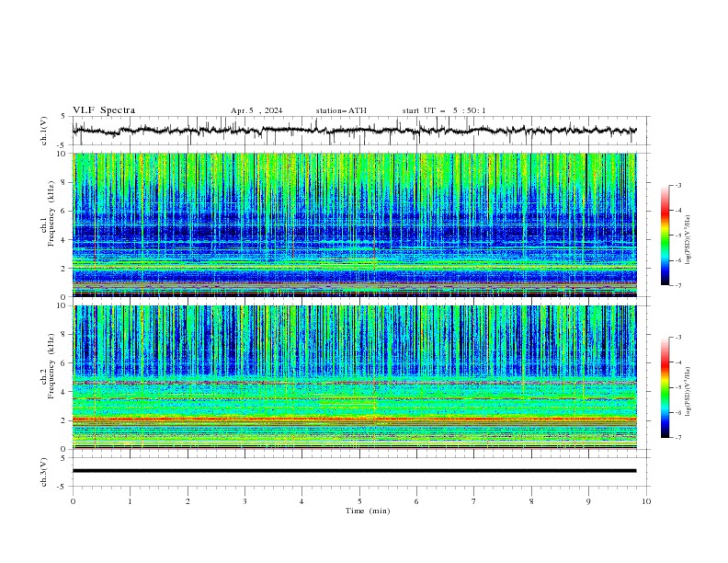Click the "0" tick on the time axis
Screen dimensions: 728x563
tap(73, 501)
